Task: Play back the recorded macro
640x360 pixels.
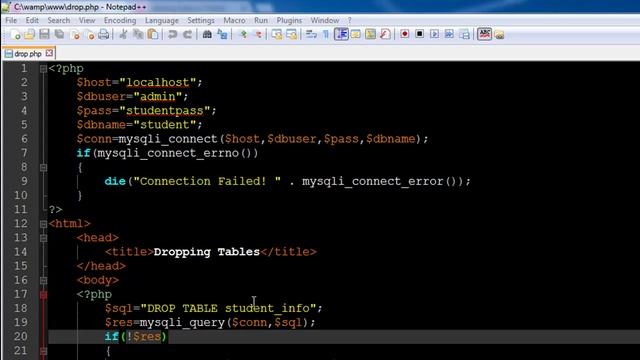Action: tap(434, 34)
